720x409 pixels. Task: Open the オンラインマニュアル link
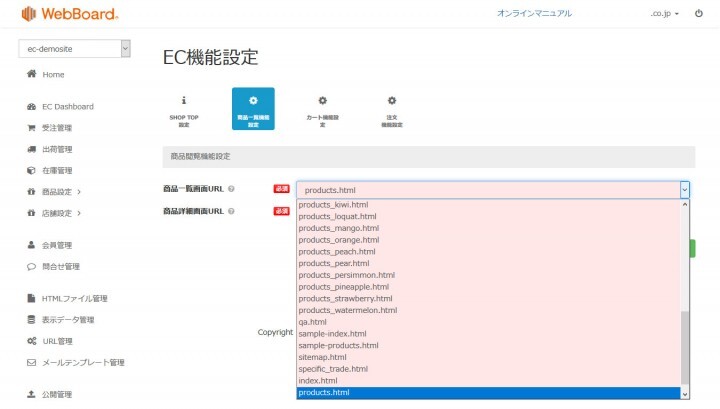click(534, 13)
